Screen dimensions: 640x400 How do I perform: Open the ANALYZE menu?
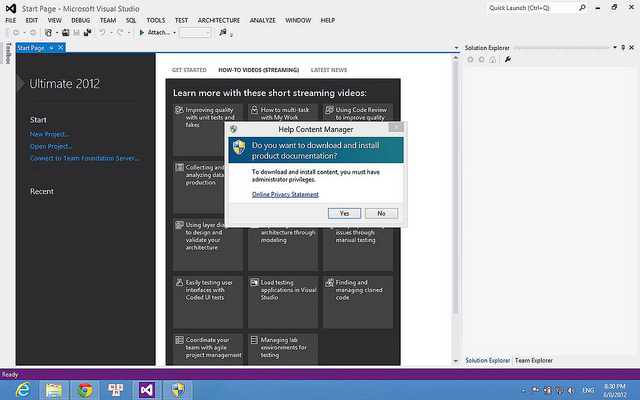pyautogui.click(x=262, y=20)
